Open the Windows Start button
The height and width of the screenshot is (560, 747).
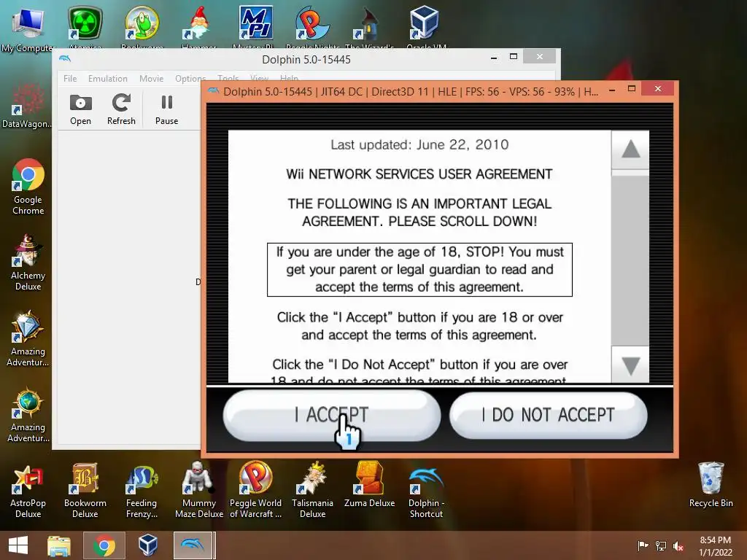pyautogui.click(x=18, y=545)
